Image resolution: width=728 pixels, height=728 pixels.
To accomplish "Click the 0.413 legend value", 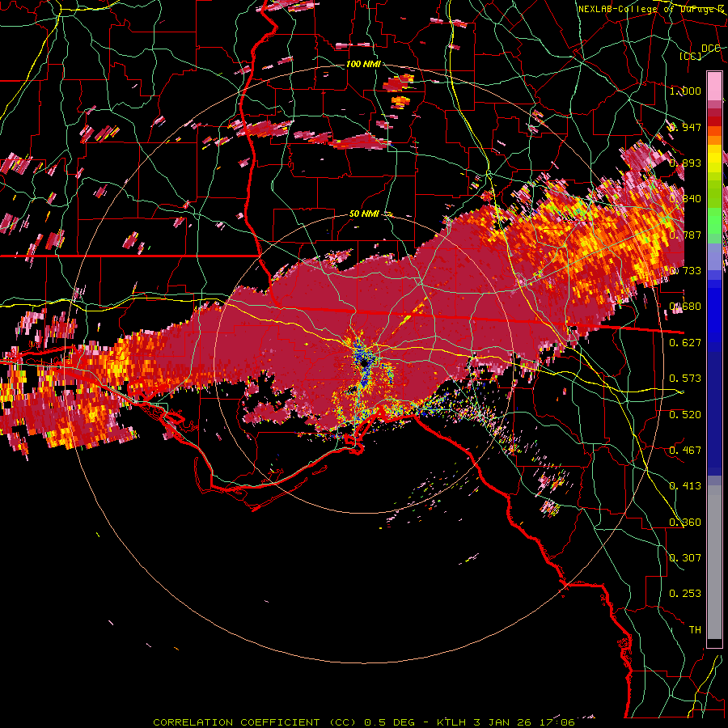I will [x=685, y=486].
